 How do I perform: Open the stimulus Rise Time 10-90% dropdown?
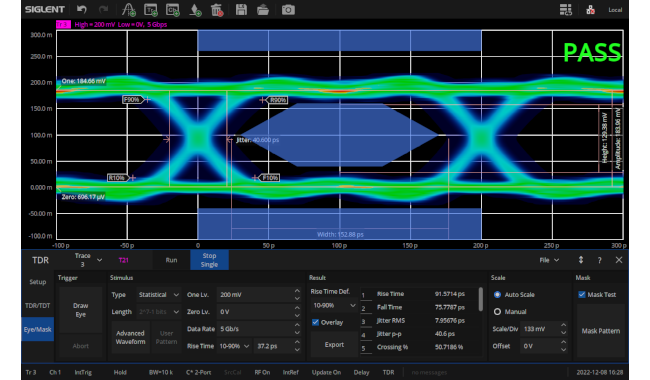point(235,346)
